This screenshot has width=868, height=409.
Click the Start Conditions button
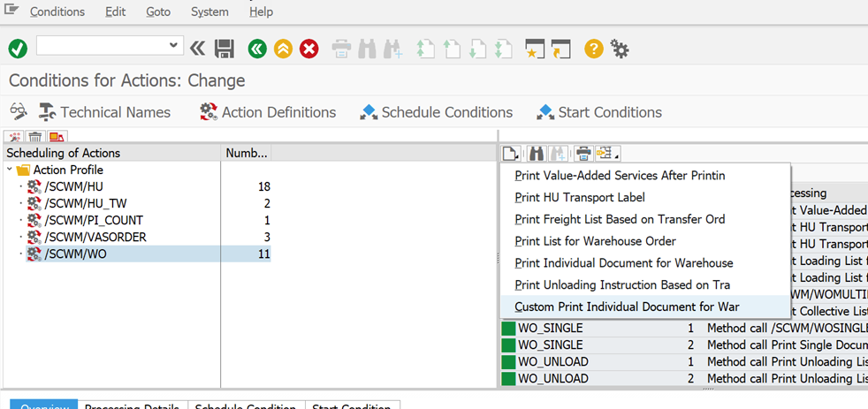pyautogui.click(x=599, y=112)
